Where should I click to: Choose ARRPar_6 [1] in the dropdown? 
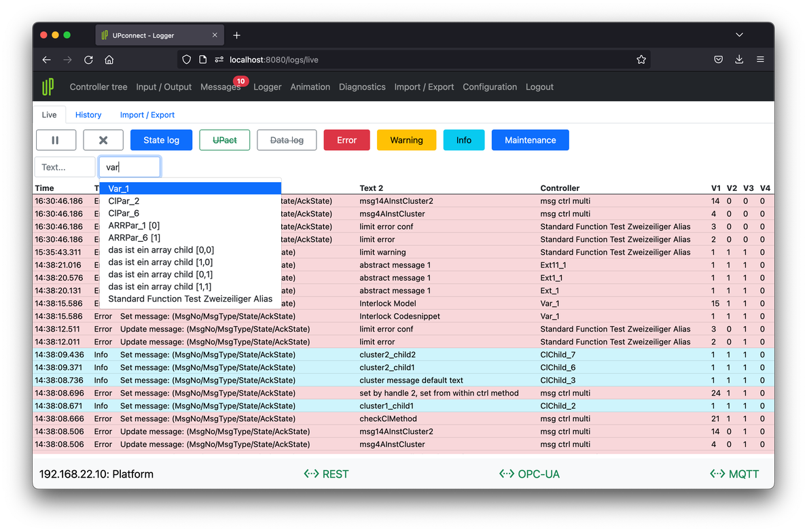(x=134, y=238)
